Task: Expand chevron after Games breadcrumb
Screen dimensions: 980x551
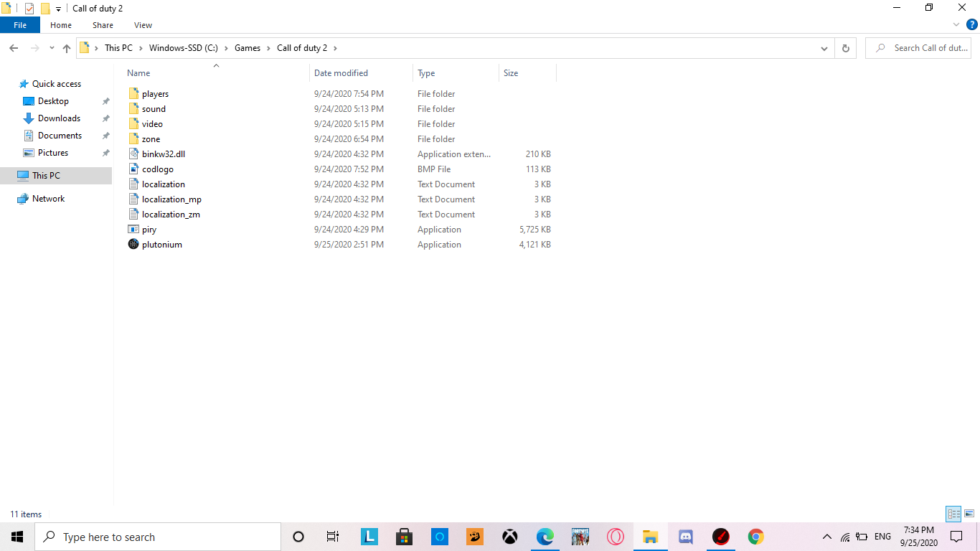Action: (x=269, y=48)
